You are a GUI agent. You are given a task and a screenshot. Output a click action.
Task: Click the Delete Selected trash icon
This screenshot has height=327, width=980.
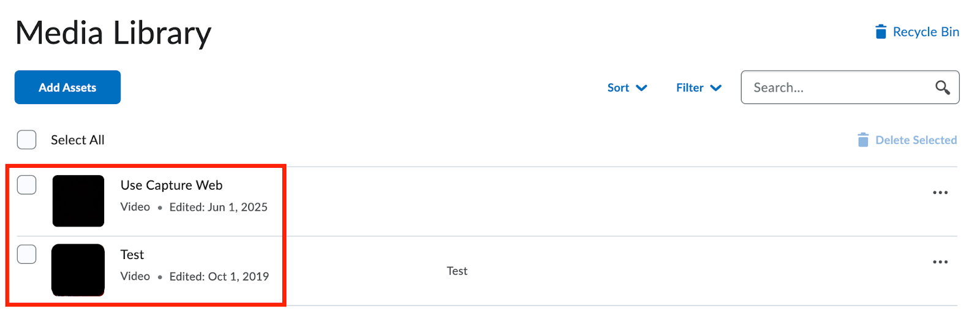tap(863, 140)
